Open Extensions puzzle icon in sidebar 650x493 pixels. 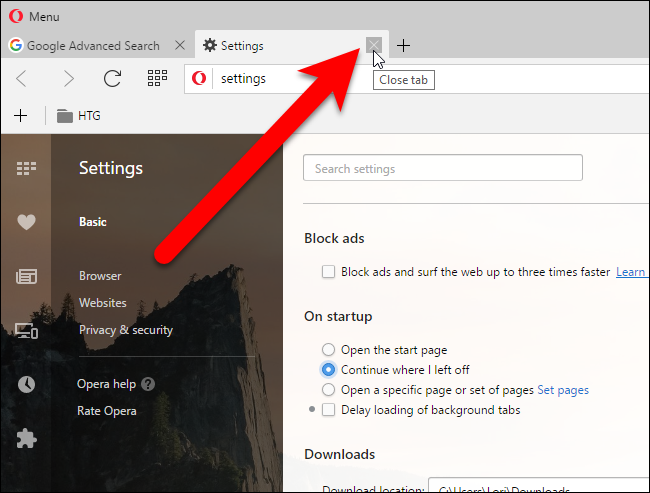(x=26, y=438)
